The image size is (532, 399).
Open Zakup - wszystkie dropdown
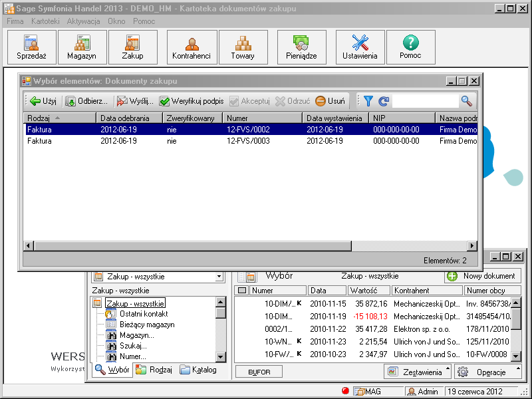tap(219, 277)
